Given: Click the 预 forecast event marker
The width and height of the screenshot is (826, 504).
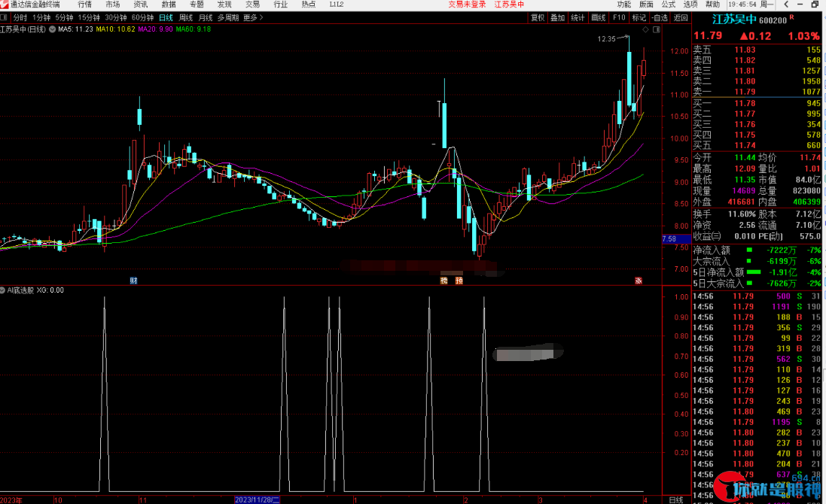Looking at the screenshot, I should tap(459, 281).
